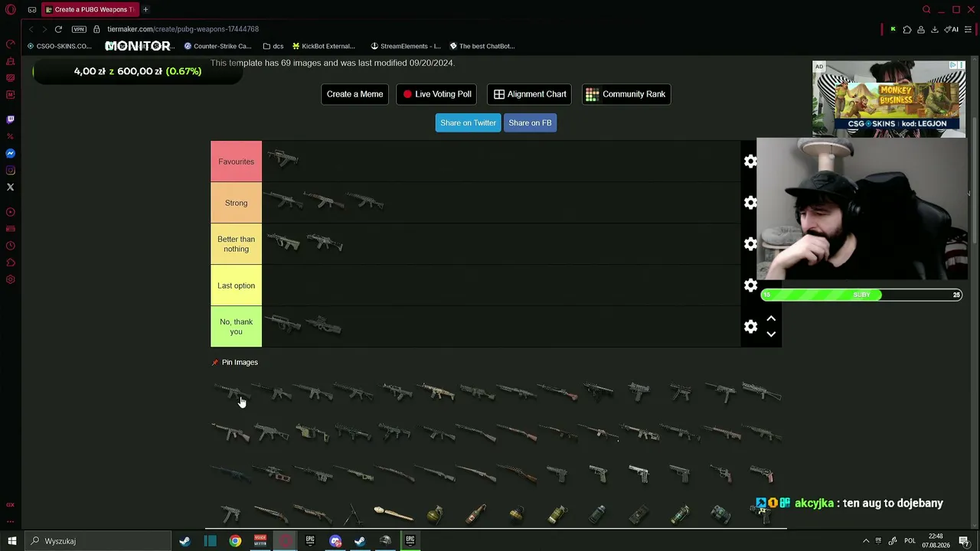Open settings gear for No, thank you tier
The image size is (980, 551).
(750, 327)
